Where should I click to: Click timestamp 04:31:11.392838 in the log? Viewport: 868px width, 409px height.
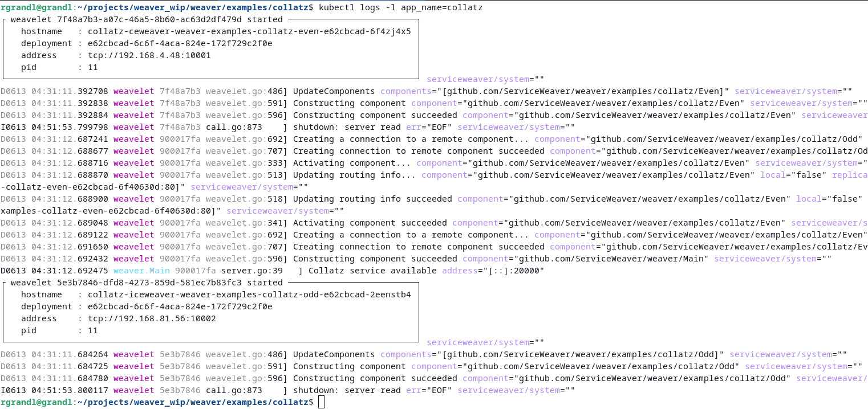(70, 103)
